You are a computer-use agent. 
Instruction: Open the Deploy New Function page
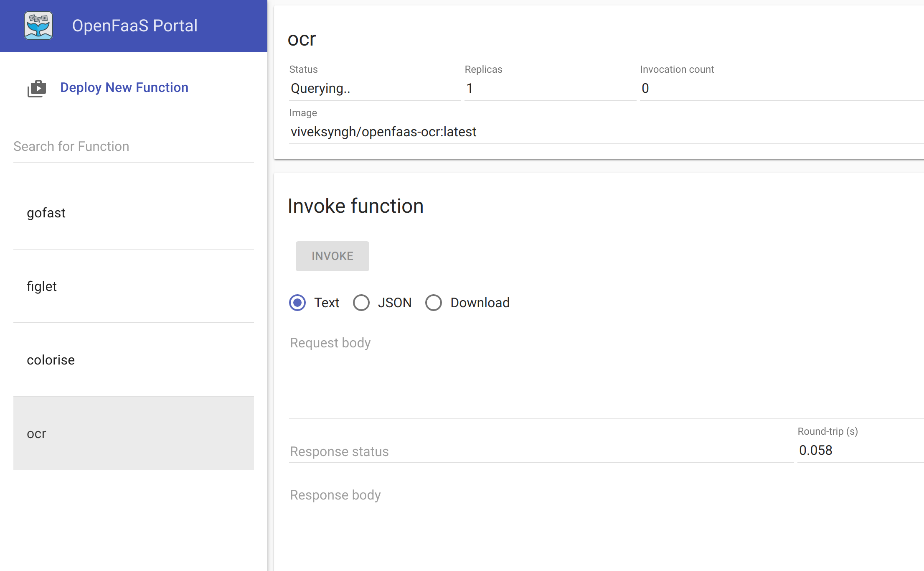(124, 87)
